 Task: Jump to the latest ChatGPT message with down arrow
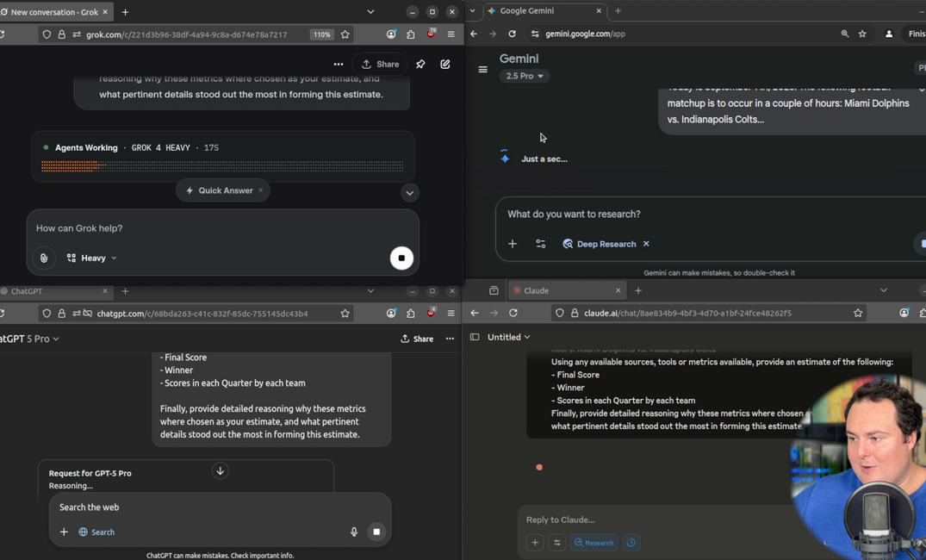pyautogui.click(x=221, y=470)
